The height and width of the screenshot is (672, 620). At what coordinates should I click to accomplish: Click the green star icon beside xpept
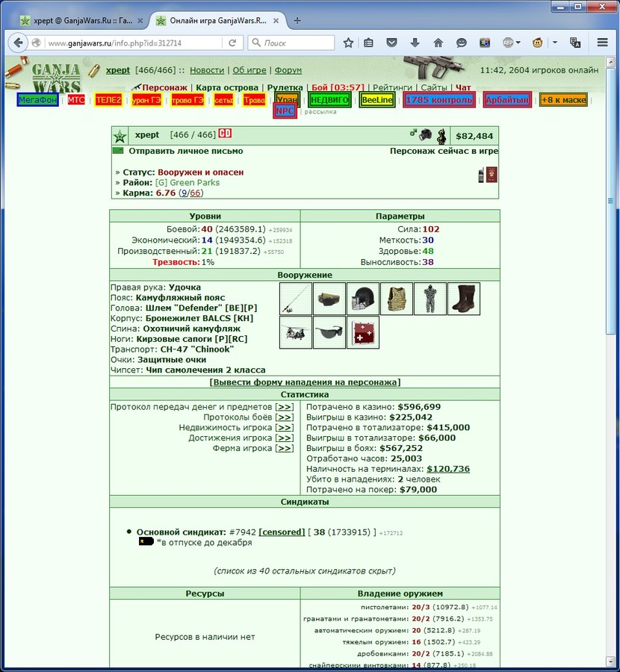[x=120, y=137]
